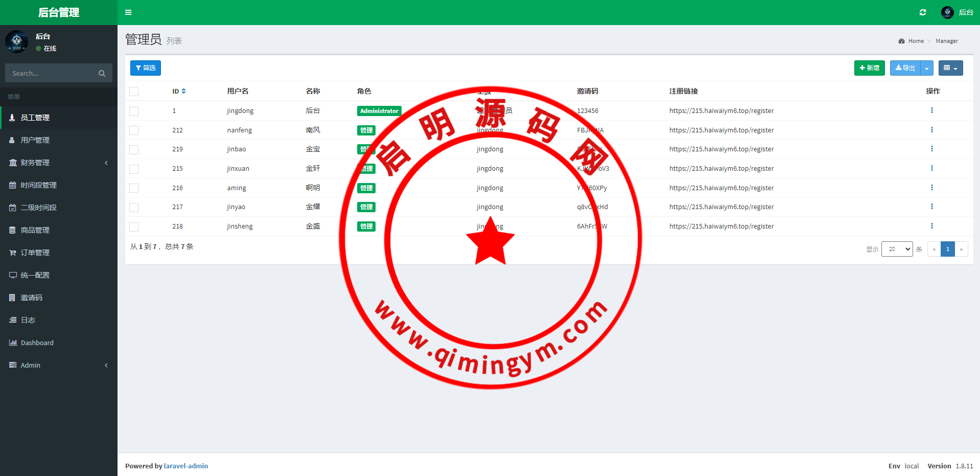Open 用户管理 in the sidebar menu
The width and height of the screenshot is (980, 476).
(35, 140)
